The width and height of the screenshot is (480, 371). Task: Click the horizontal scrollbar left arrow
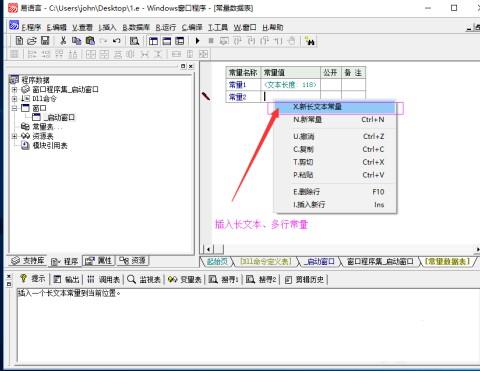[x=209, y=249]
